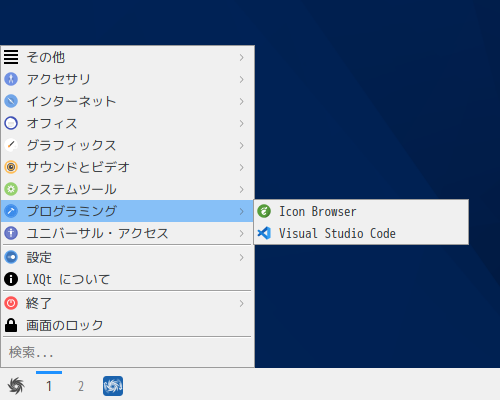
Task: Expand the その他 submenu arrow
Action: (242, 57)
